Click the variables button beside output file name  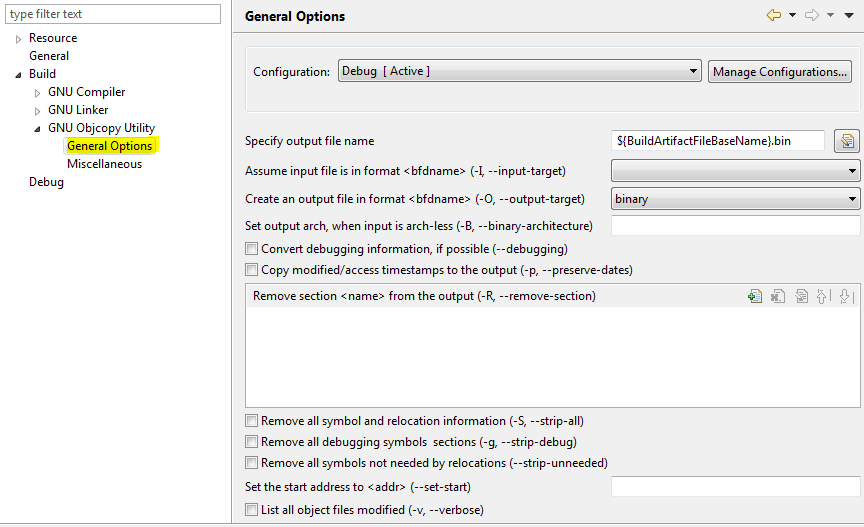click(846, 141)
